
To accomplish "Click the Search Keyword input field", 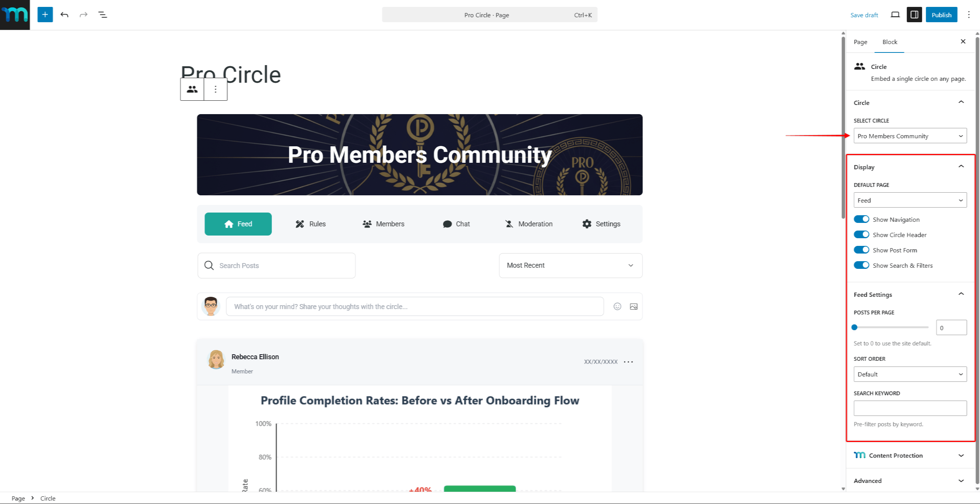I will click(x=910, y=408).
